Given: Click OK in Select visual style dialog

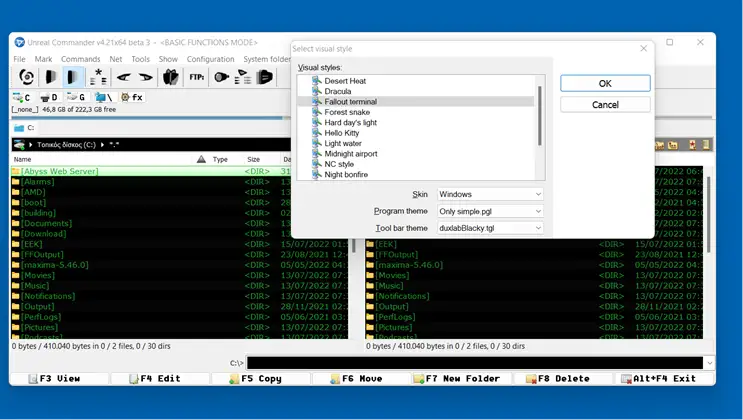Looking at the screenshot, I should (605, 83).
